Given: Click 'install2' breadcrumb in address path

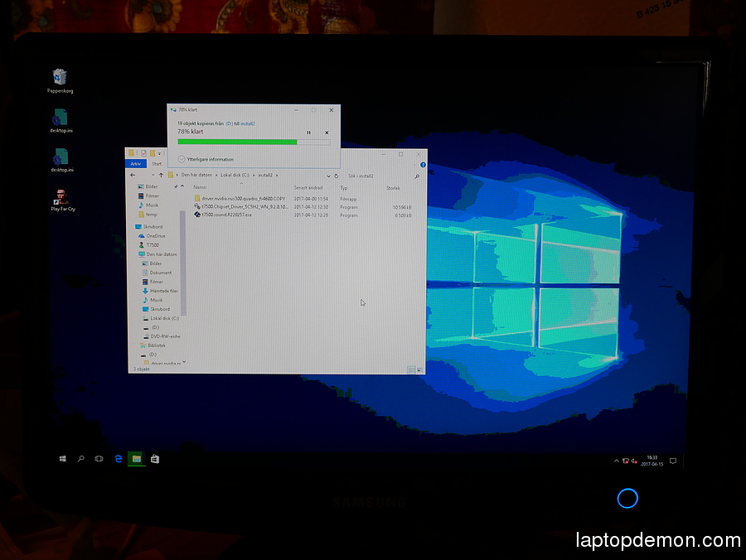Looking at the screenshot, I should [265, 175].
